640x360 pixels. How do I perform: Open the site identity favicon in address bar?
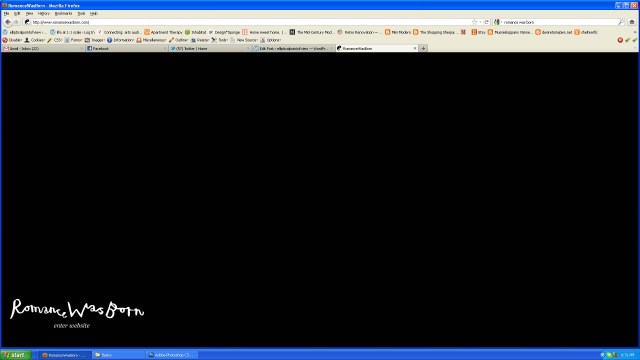27,22
